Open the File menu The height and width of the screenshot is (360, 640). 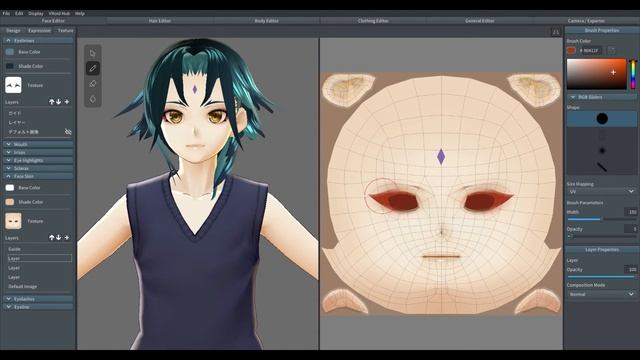[x=6, y=13]
